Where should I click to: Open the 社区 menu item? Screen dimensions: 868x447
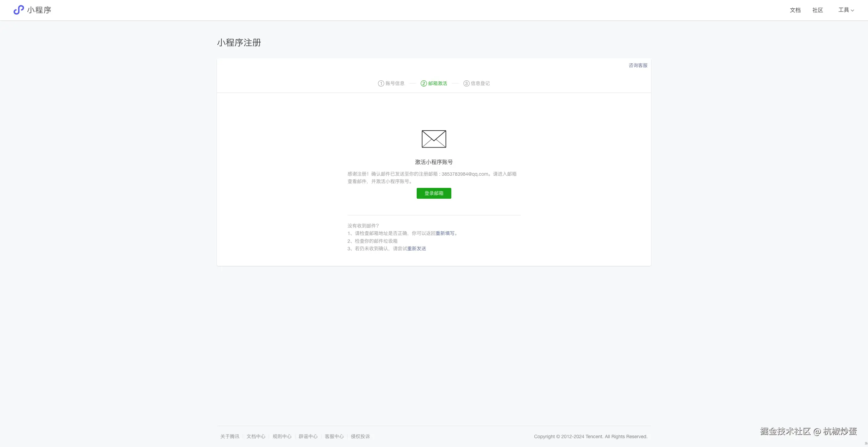pyautogui.click(x=817, y=10)
